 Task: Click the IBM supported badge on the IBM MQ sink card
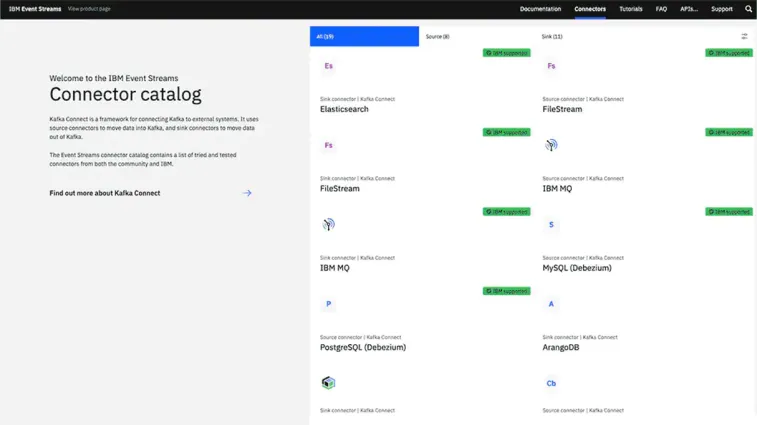506,212
